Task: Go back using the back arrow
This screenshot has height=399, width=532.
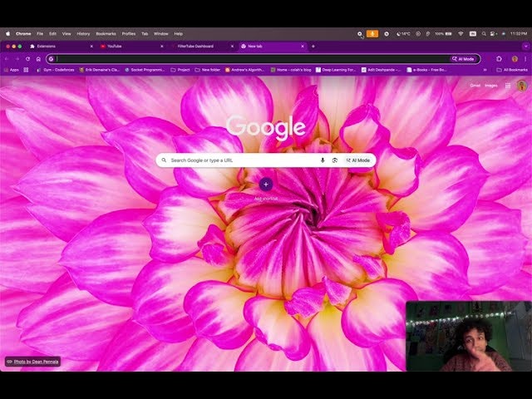Action: 7,59
